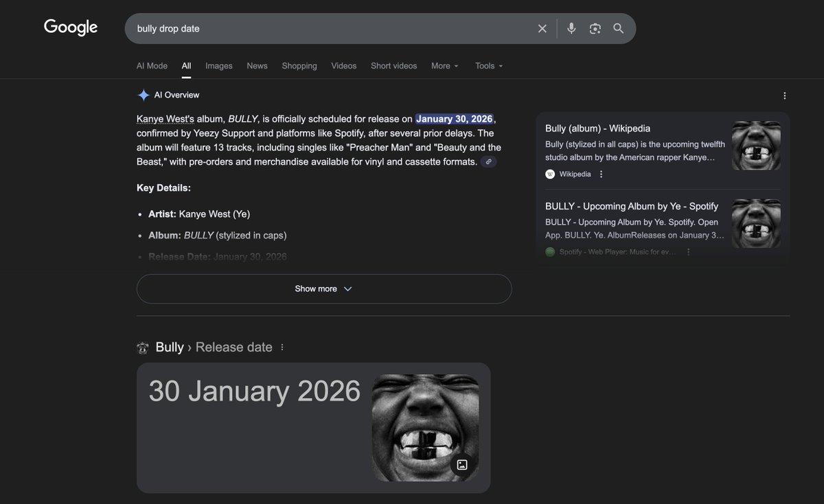Switch to the Short videos tab

tap(394, 66)
